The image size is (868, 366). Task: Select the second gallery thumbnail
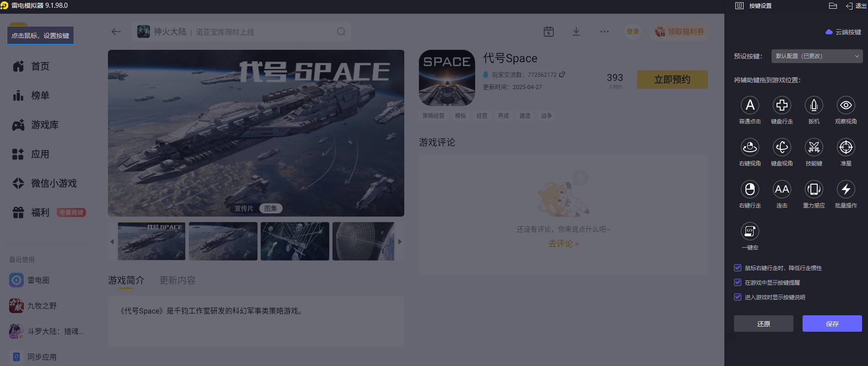click(223, 241)
